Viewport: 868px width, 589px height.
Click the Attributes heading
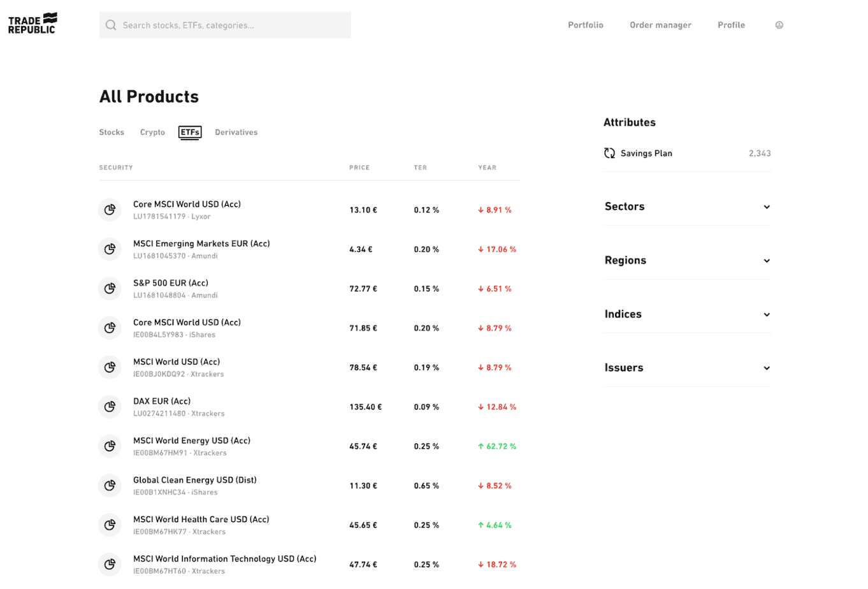tap(630, 122)
